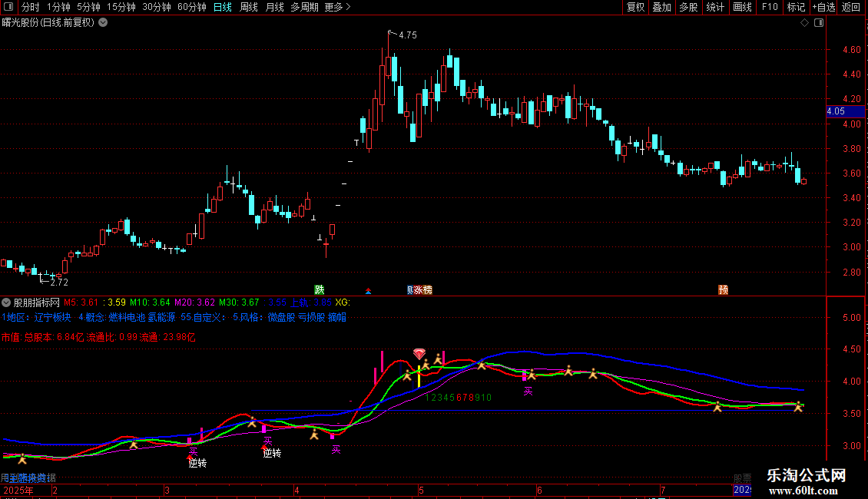Click the M5: 3.61 value

(x=81, y=302)
